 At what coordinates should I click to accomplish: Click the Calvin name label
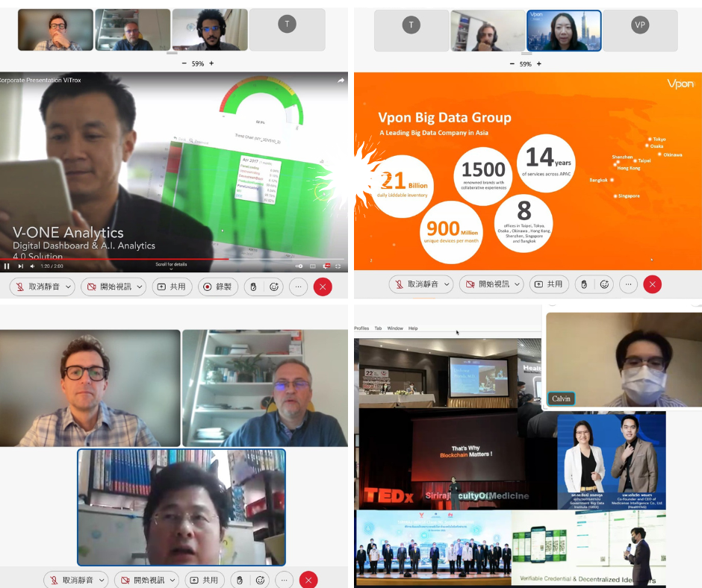point(561,398)
